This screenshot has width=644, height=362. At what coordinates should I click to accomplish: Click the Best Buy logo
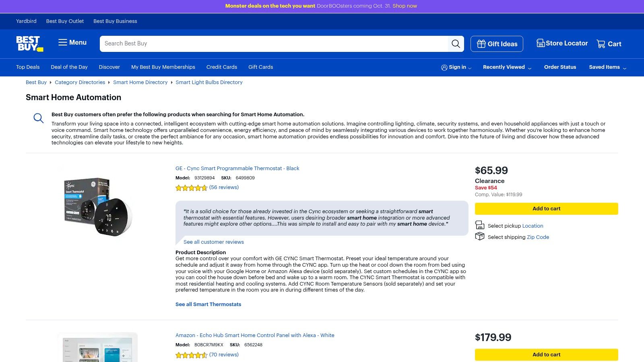pos(29,43)
